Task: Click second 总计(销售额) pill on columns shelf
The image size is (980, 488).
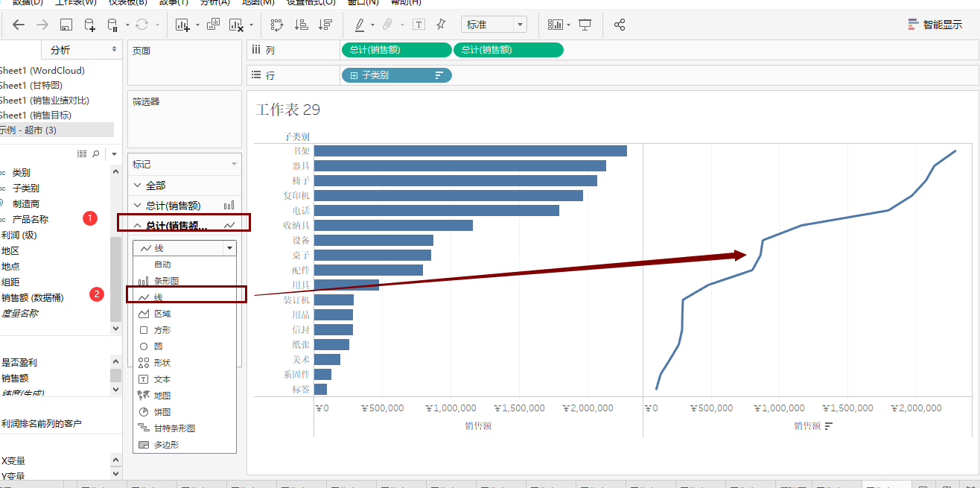Action: coord(509,50)
